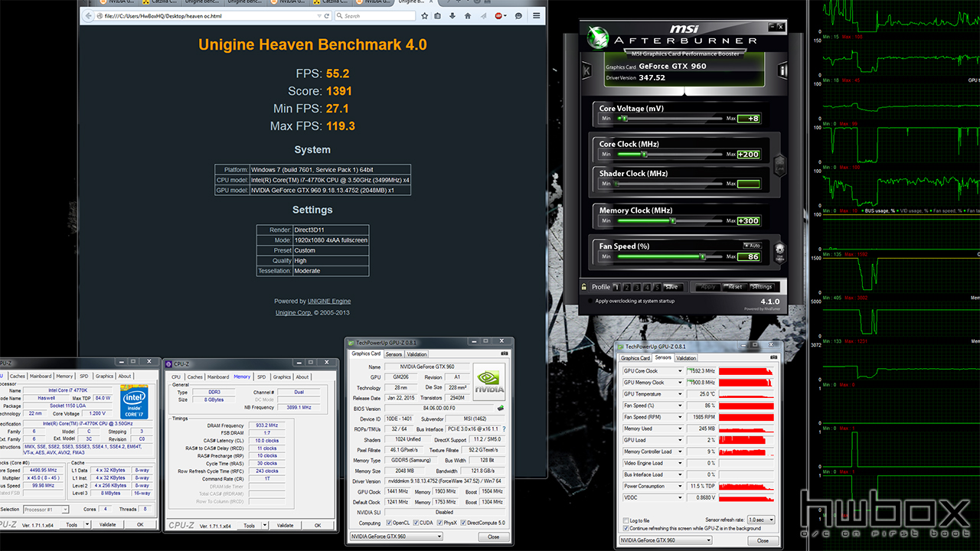
Task: Click the Afterburner Apply button
Action: (708, 287)
